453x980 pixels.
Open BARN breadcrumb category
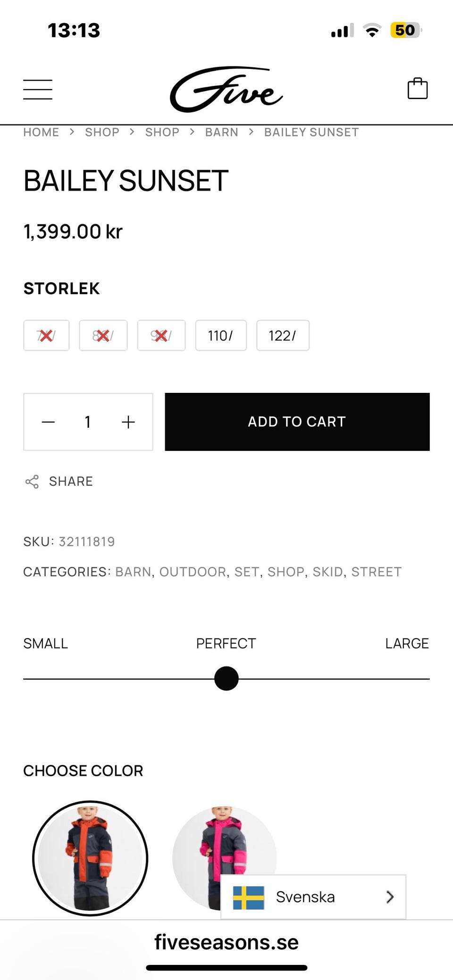221,132
